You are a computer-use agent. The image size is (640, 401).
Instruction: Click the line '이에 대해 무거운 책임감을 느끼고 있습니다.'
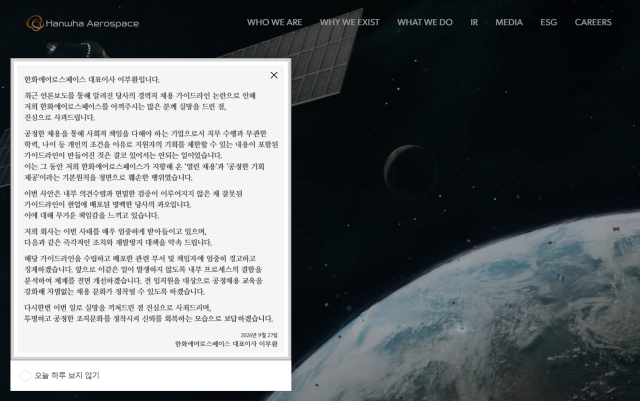point(91,215)
